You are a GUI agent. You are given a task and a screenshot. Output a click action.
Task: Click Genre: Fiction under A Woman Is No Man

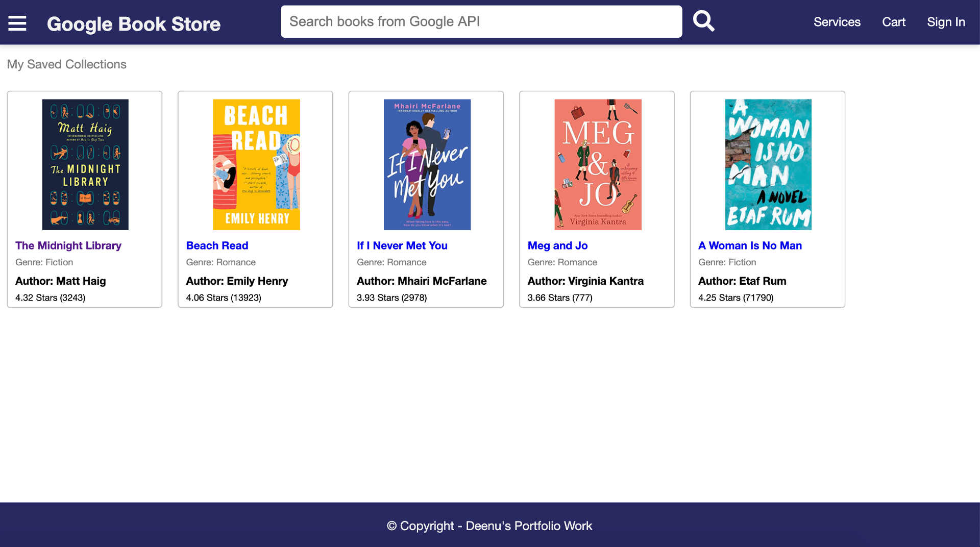pyautogui.click(x=727, y=262)
